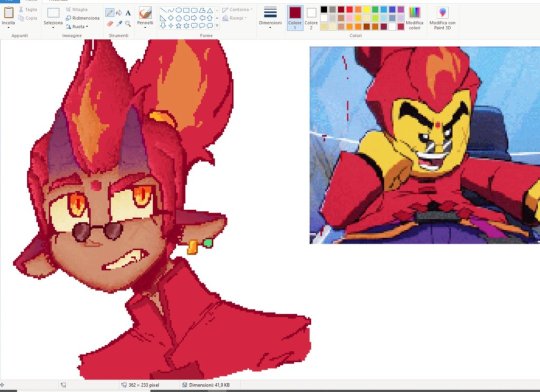Choose the Rounded rectangle shape
Image resolution: width=540 pixels, height=392 pixels.
click(194, 10)
